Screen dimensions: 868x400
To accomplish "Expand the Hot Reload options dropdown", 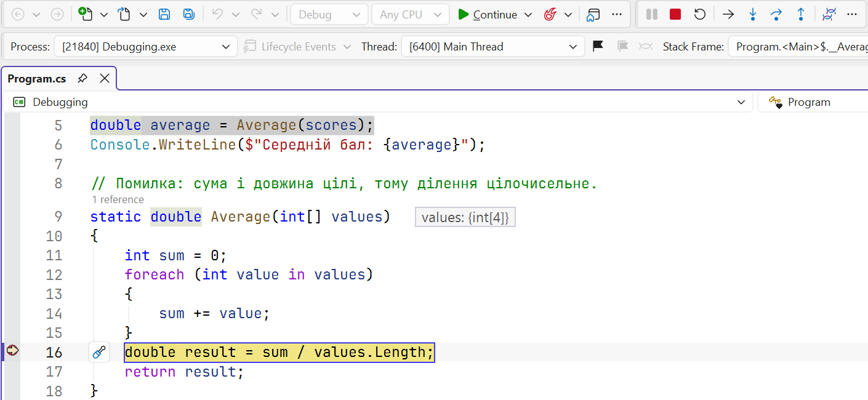I will click(x=568, y=14).
